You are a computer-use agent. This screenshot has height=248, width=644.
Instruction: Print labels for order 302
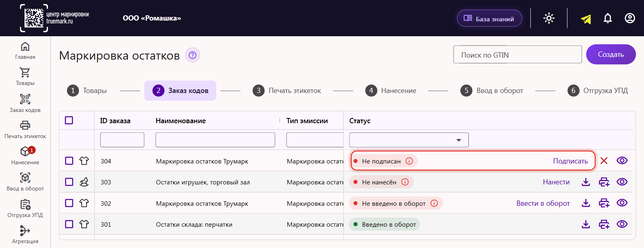[x=604, y=203]
